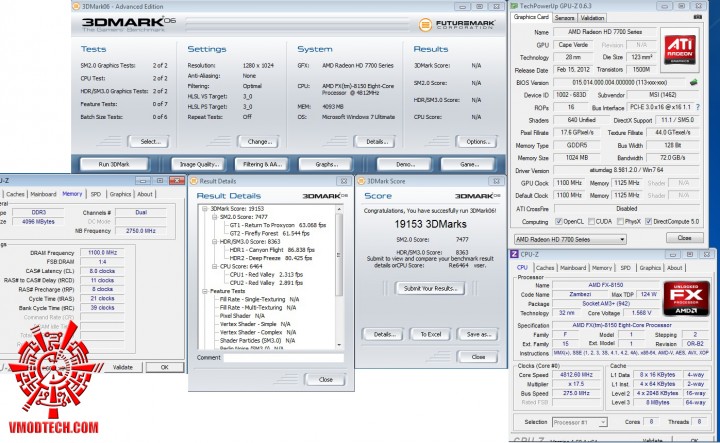This screenshot has width=720, height=443.
Task: Click Details button under System
Action: (375, 141)
